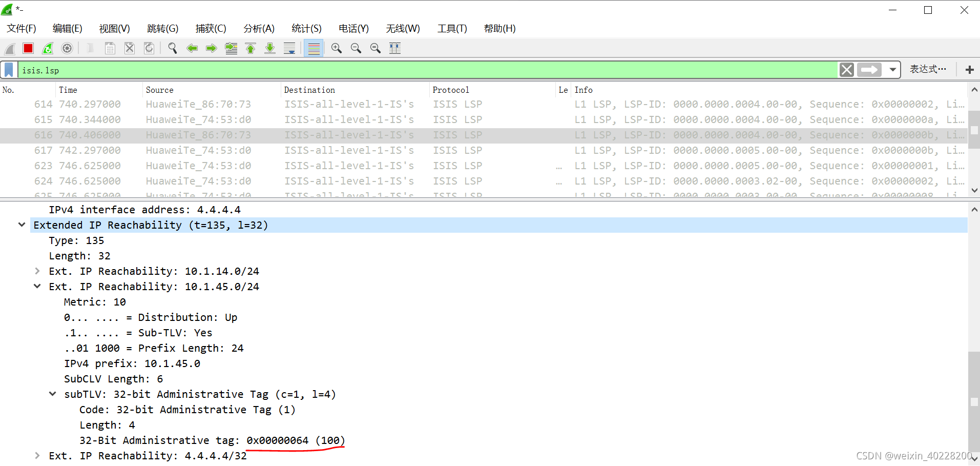The image size is (980, 466).
Task: Add a filter button with plus
Action: pos(969,70)
